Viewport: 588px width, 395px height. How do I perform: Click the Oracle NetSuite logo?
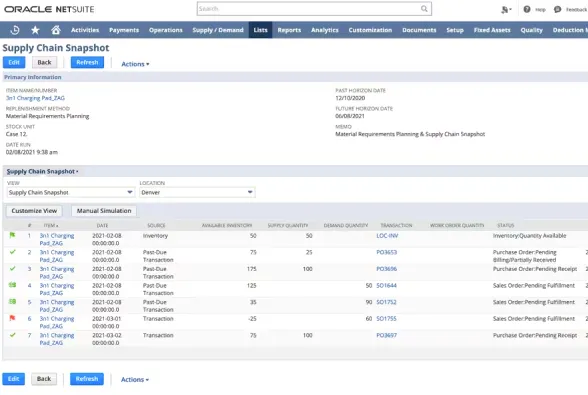pyautogui.click(x=49, y=9)
